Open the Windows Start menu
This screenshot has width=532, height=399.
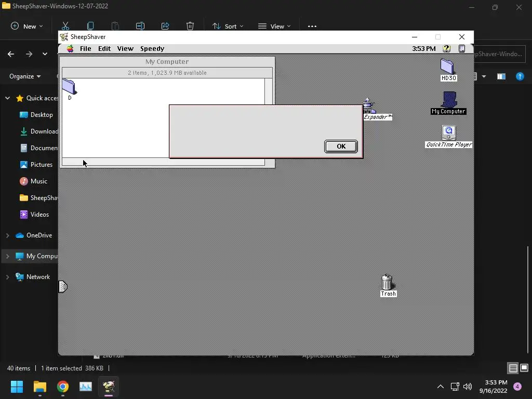(17, 387)
